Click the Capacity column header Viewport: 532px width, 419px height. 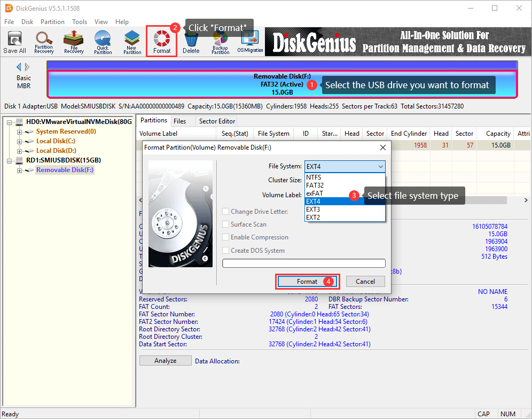(496, 134)
